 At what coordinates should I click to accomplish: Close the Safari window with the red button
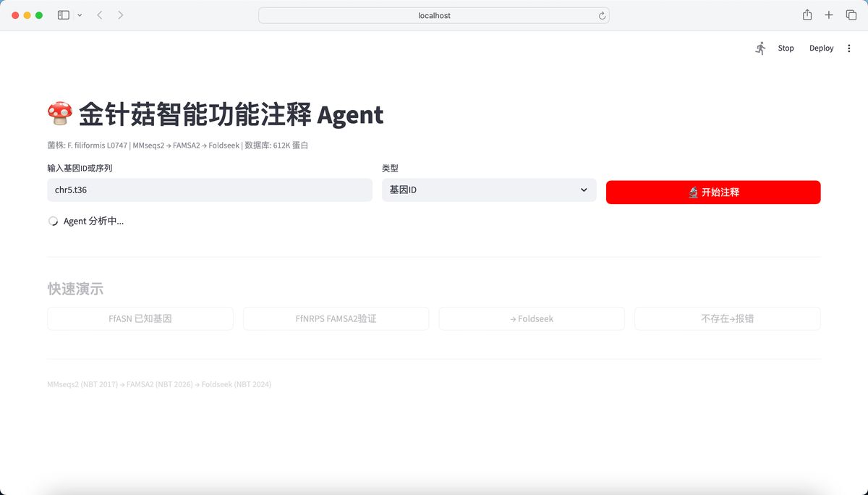(15, 15)
